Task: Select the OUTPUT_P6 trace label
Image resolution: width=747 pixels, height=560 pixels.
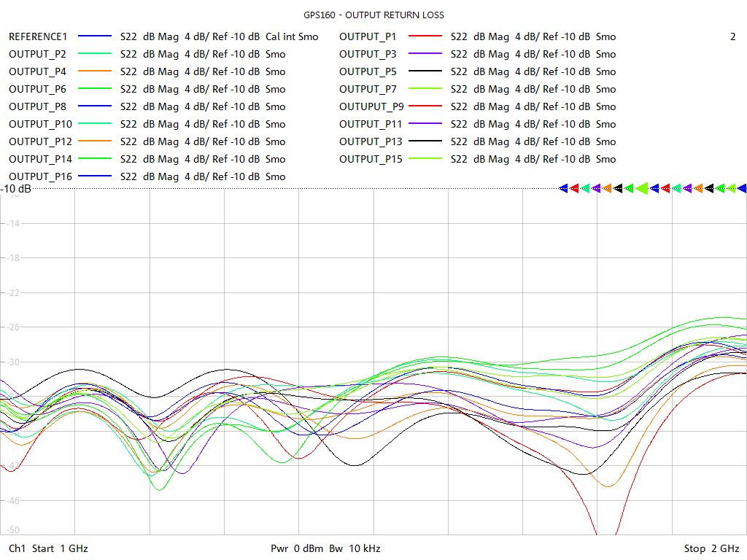Action: pos(38,90)
